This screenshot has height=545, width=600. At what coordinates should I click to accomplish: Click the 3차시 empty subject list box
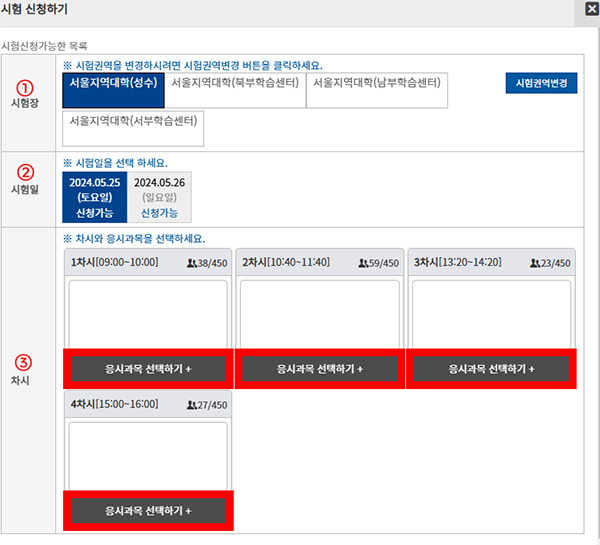point(491,314)
